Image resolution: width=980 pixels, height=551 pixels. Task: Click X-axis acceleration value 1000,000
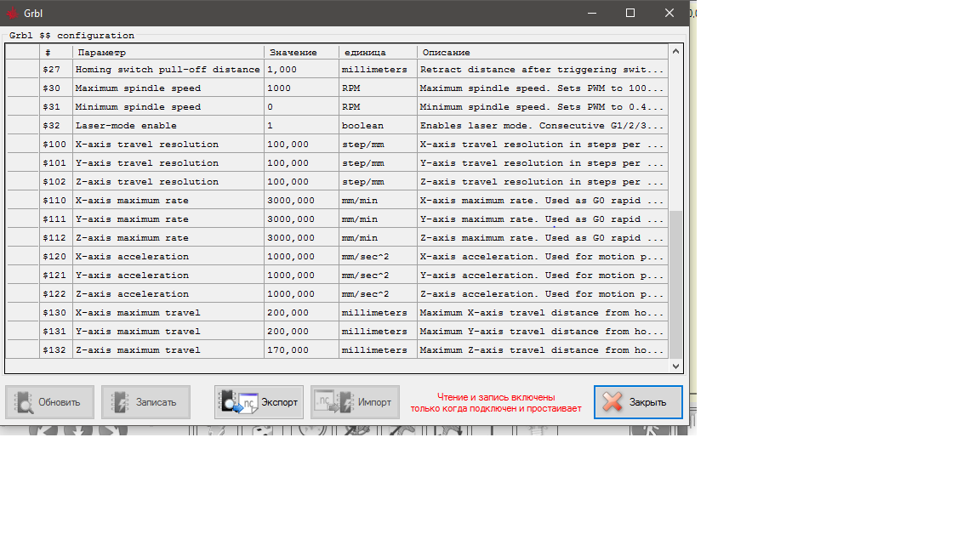(301, 257)
